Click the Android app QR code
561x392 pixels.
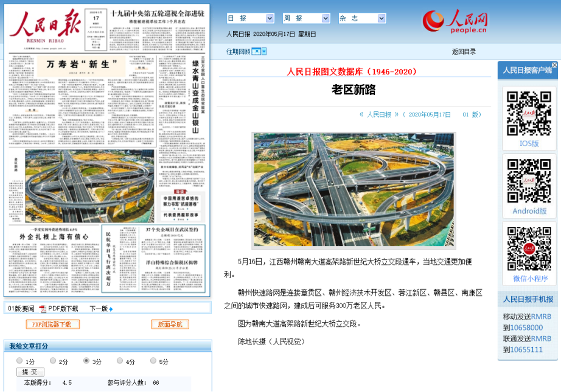tap(529, 181)
